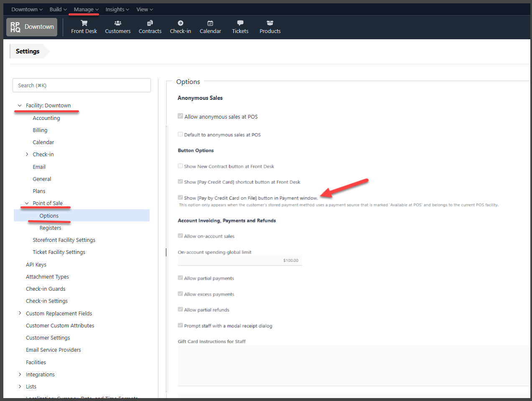Click the On-account spending global limit field
The image size is (532, 401).
point(239,260)
